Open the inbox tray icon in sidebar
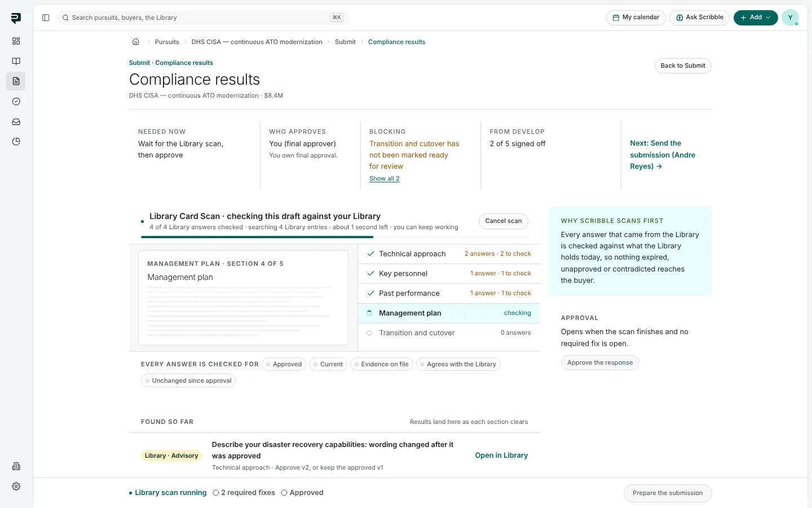 pos(16,122)
